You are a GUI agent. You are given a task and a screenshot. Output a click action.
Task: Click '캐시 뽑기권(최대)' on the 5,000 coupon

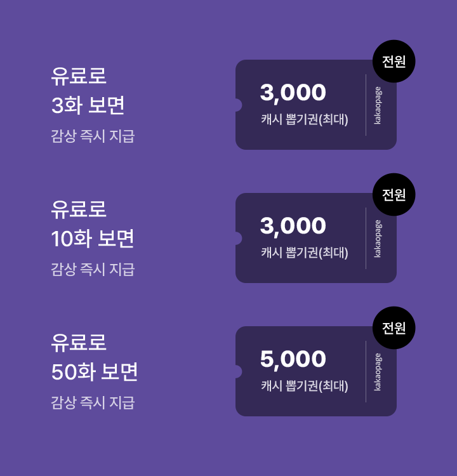pos(305,386)
